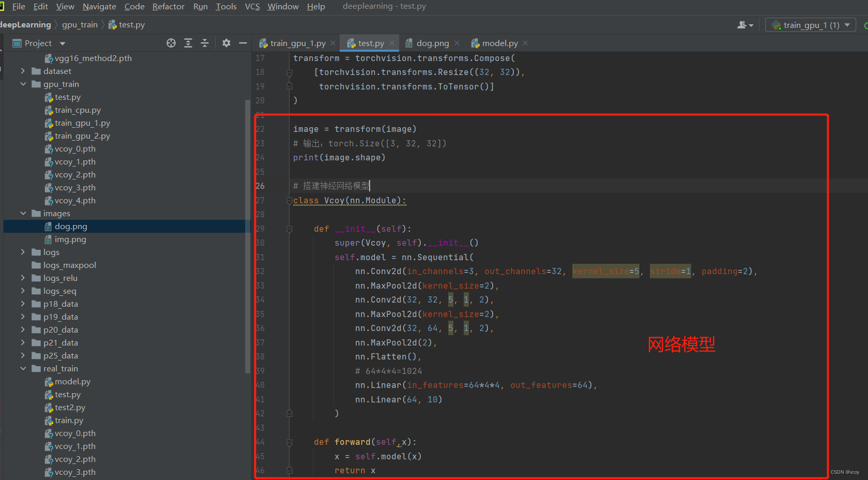Open the Navigate menu
Image resolution: width=868 pixels, height=480 pixels.
pos(99,6)
